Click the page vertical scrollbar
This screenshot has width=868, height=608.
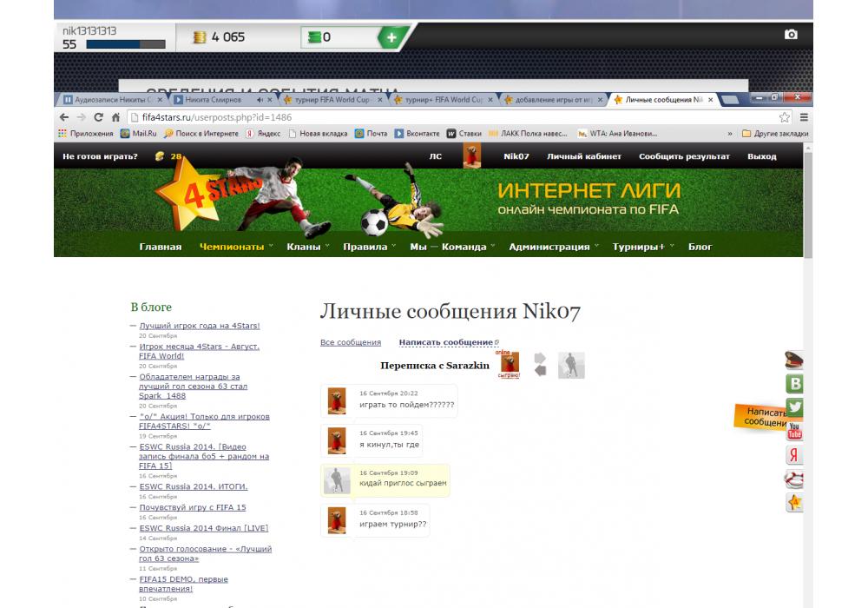coord(808,205)
